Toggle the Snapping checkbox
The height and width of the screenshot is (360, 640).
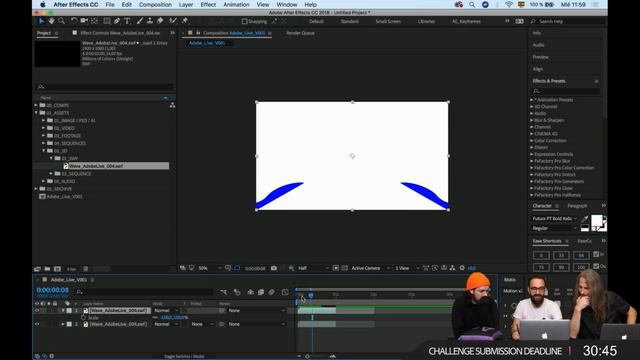[244, 21]
